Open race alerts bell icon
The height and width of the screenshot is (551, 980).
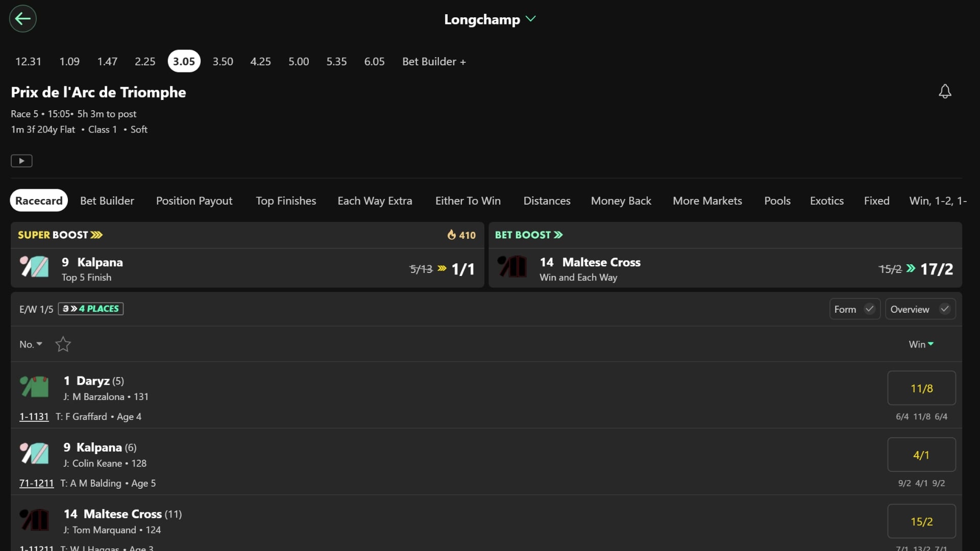(945, 92)
